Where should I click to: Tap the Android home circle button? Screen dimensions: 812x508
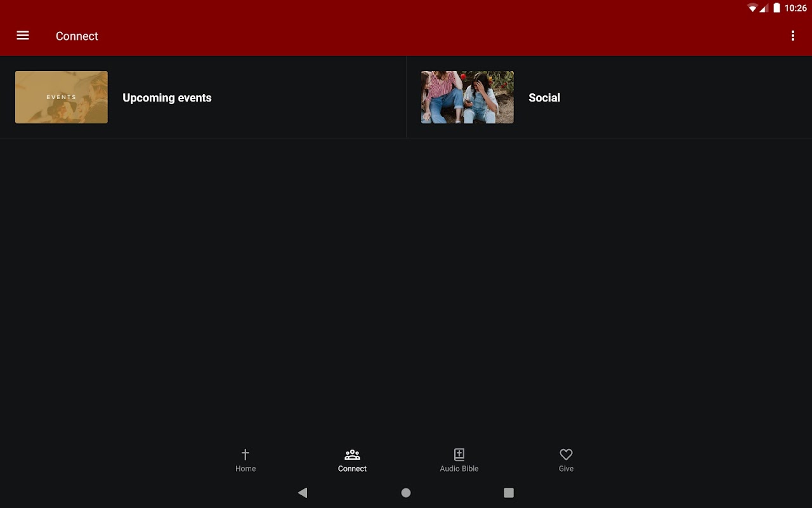click(406, 492)
